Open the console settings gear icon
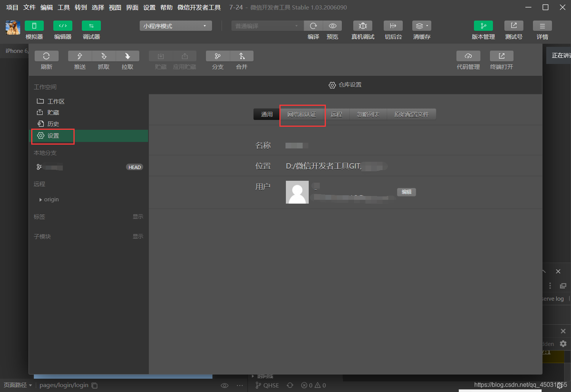Screen dimensions: 571x392 pyautogui.click(x=563, y=344)
